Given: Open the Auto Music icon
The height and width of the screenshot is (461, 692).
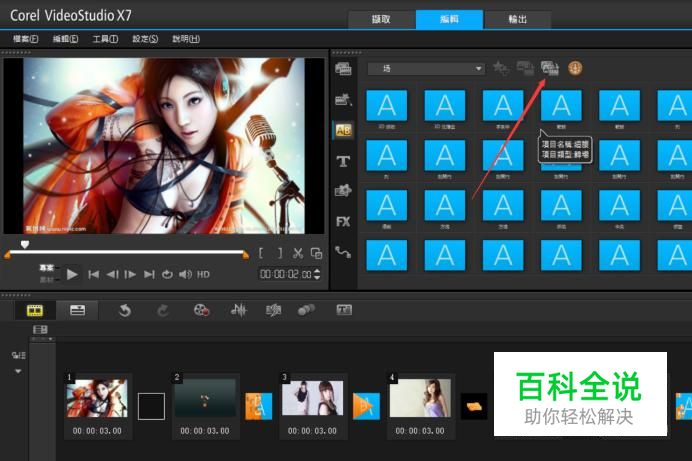Looking at the screenshot, I should coord(273,310).
